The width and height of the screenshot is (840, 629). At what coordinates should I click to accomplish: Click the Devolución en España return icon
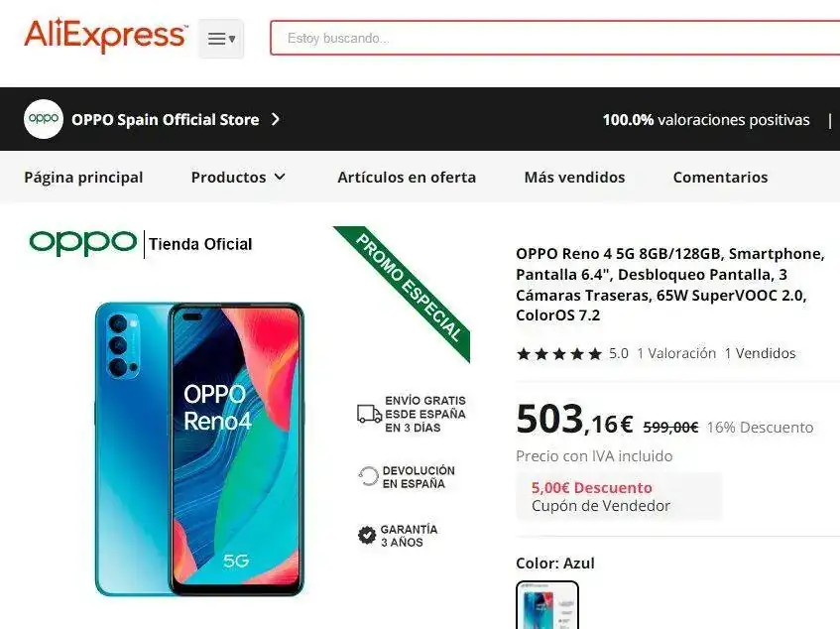[368, 476]
